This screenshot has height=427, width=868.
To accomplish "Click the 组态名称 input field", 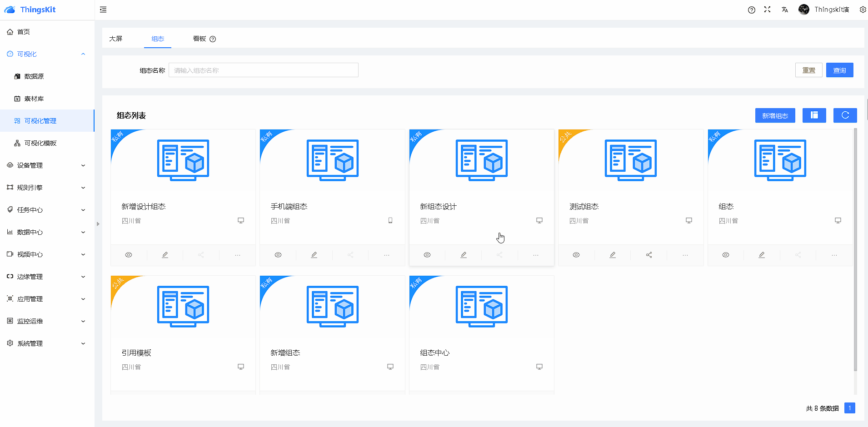I will point(263,70).
